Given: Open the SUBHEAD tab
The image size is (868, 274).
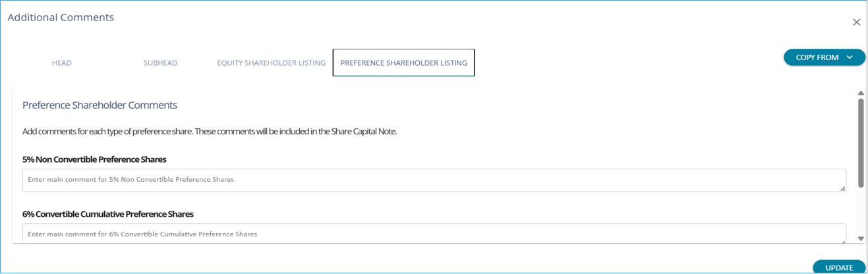Looking at the screenshot, I should 160,63.
